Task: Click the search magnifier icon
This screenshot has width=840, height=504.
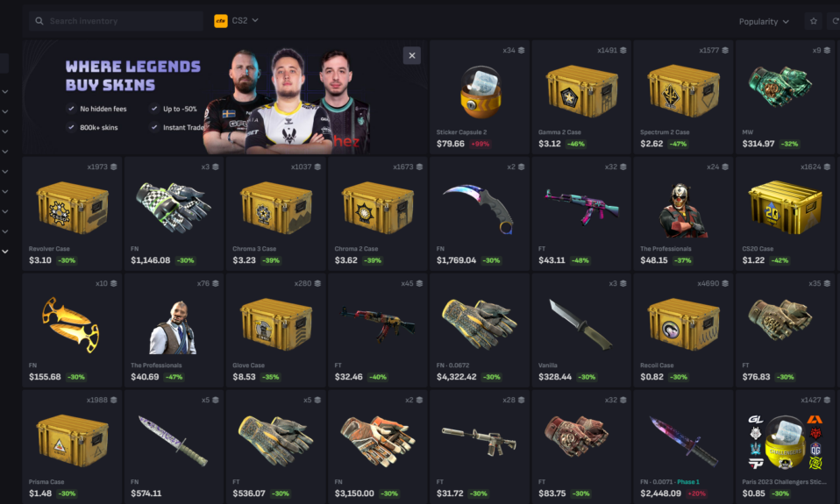Action: pos(39,21)
